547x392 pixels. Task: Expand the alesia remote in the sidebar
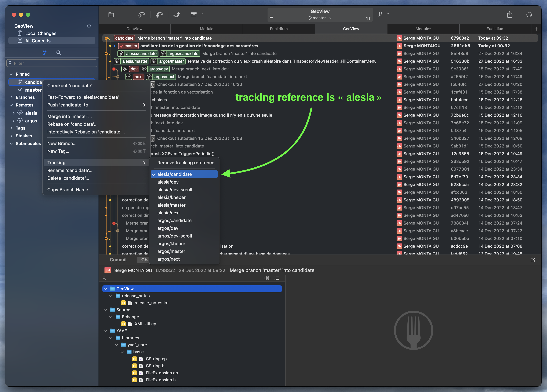[x=14, y=113]
